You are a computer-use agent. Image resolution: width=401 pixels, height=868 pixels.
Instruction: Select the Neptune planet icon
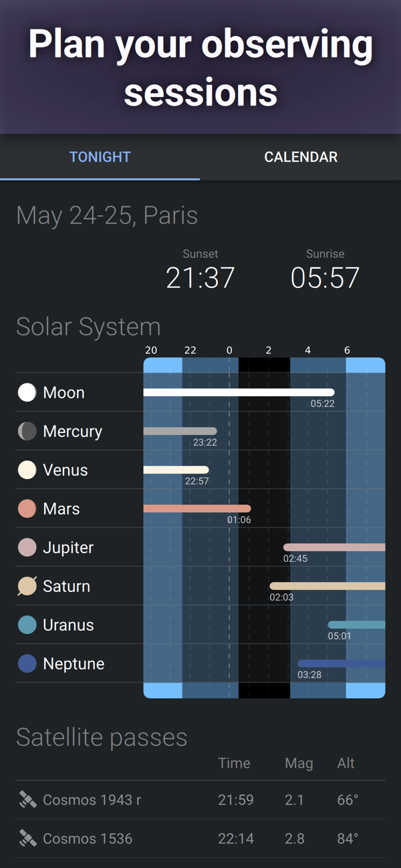pyautogui.click(x=27, y=664)
